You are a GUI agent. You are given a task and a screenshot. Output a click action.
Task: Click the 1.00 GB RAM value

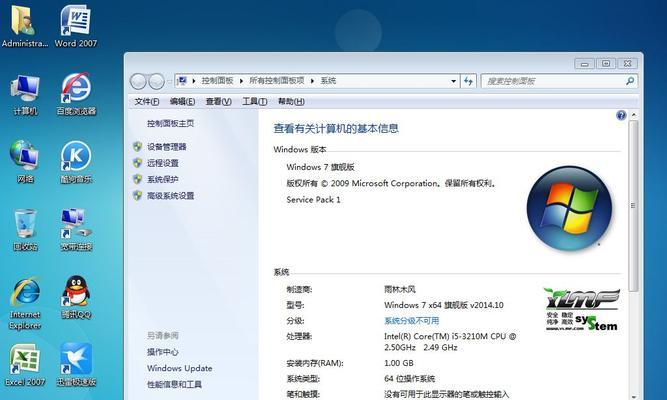click(399, 363)
